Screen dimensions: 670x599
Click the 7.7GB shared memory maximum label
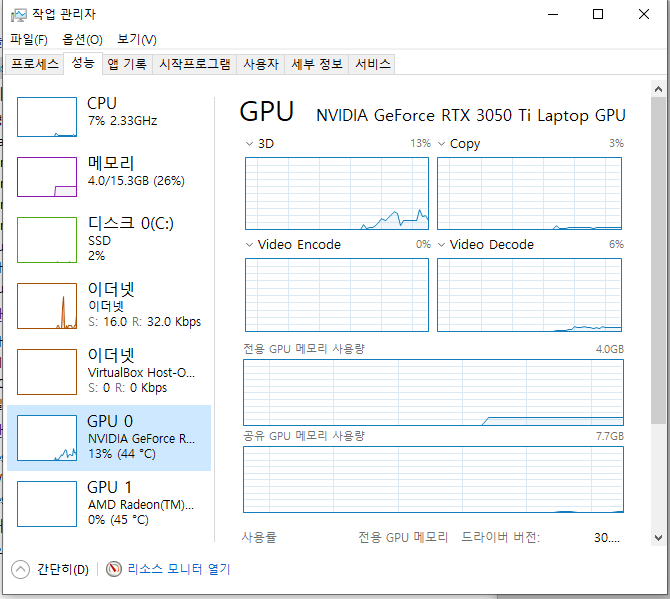click(x=610, y=436)
